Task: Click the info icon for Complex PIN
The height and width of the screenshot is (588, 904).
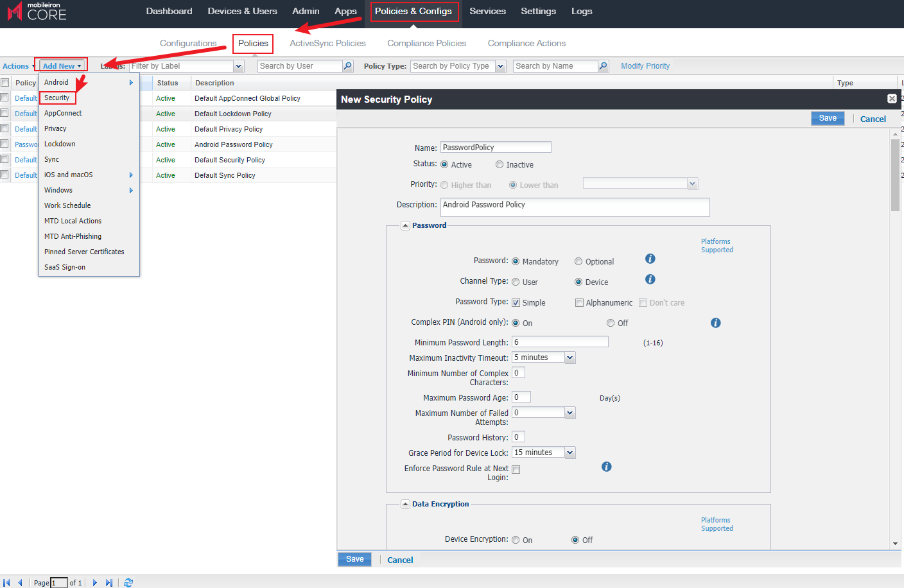Action: point(715,323)
